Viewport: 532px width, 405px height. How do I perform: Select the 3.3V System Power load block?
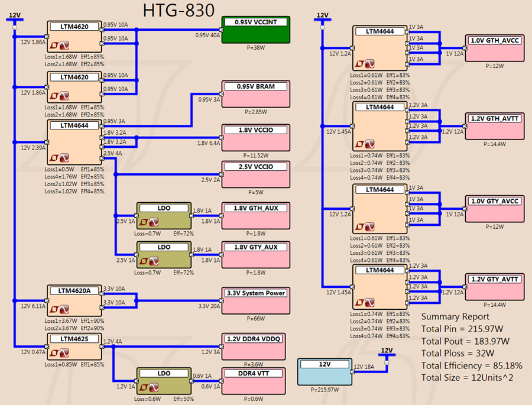pos(256,301)
